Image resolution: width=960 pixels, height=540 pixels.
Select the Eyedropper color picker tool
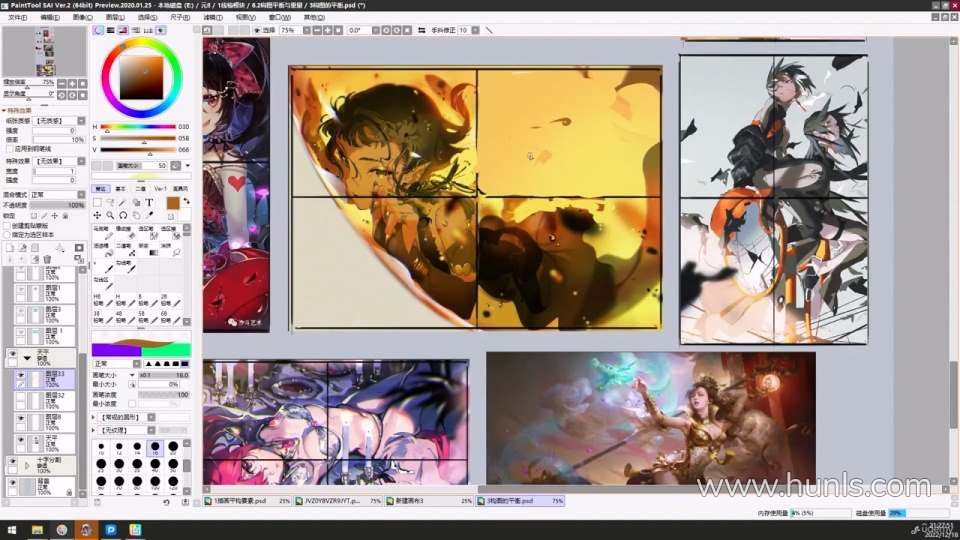coord(149,216)
